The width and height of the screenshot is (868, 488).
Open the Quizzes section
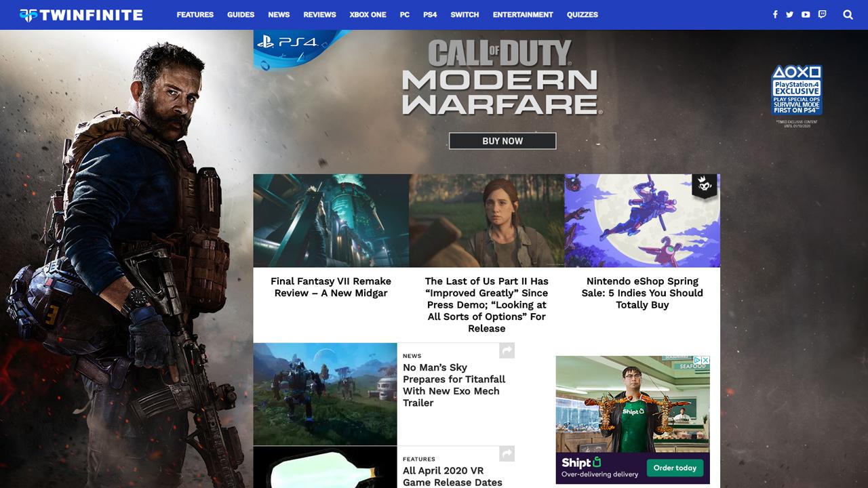[x=583, y=14]
